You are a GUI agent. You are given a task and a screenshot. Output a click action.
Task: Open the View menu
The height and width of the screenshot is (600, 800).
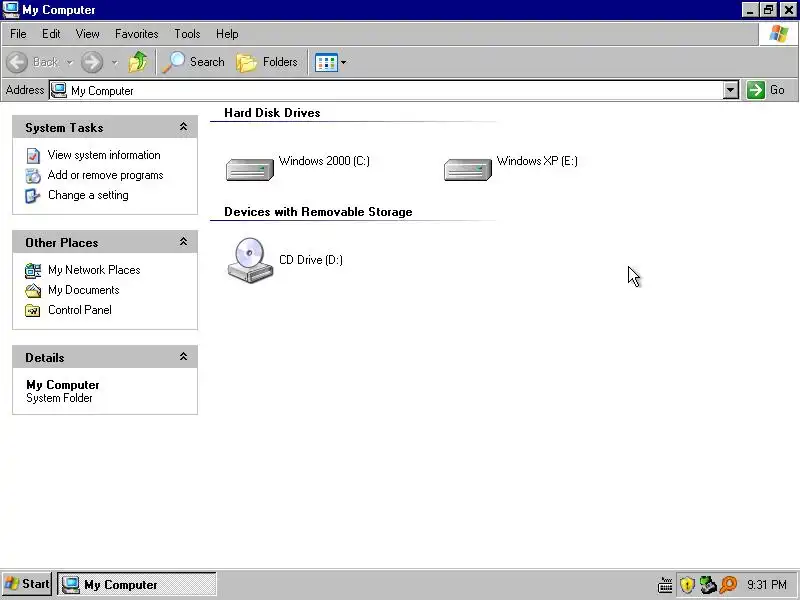87,34
